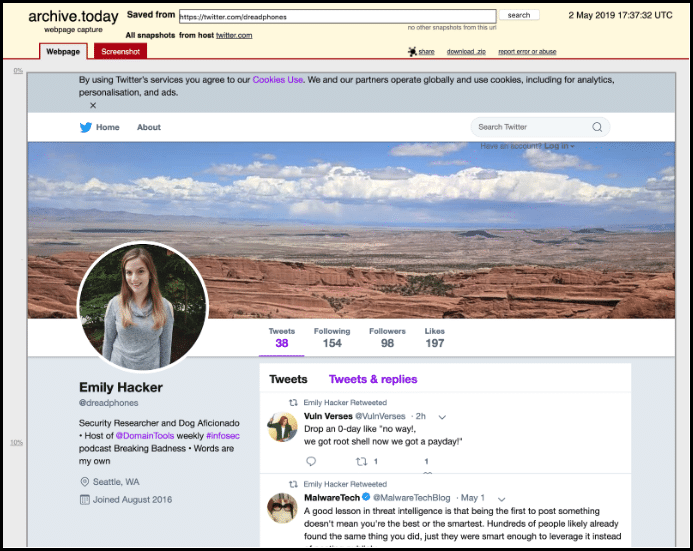Click the Vuln Verses avatar

pyautogui.click(x=282, y=427)
